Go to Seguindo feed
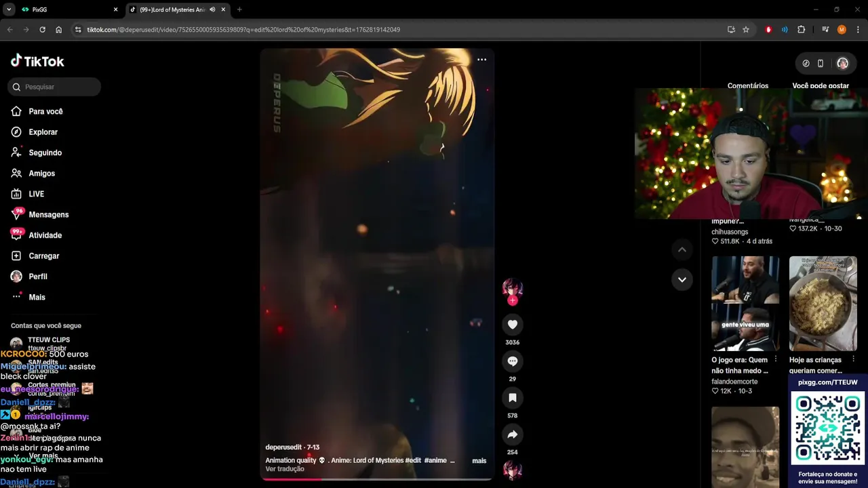Viewport: 868px width, 488px height. [x=45, y=152]
